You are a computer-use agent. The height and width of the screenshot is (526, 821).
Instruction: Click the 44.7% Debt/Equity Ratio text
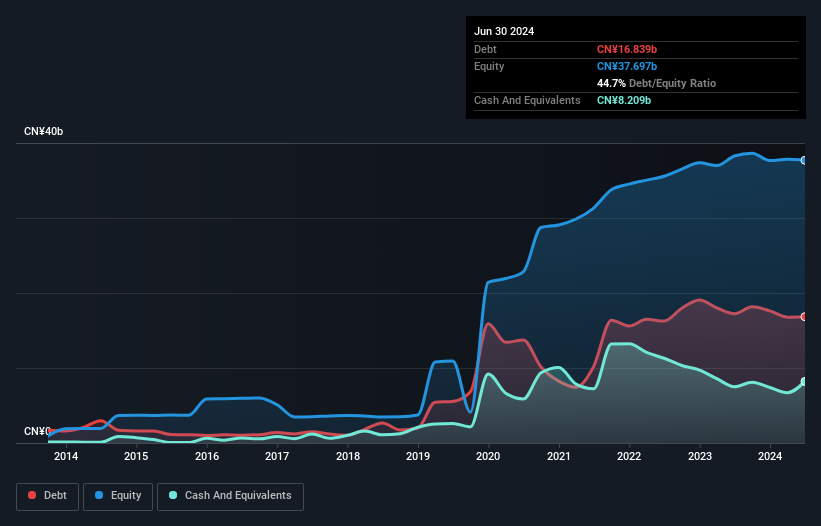coord(656,83)
